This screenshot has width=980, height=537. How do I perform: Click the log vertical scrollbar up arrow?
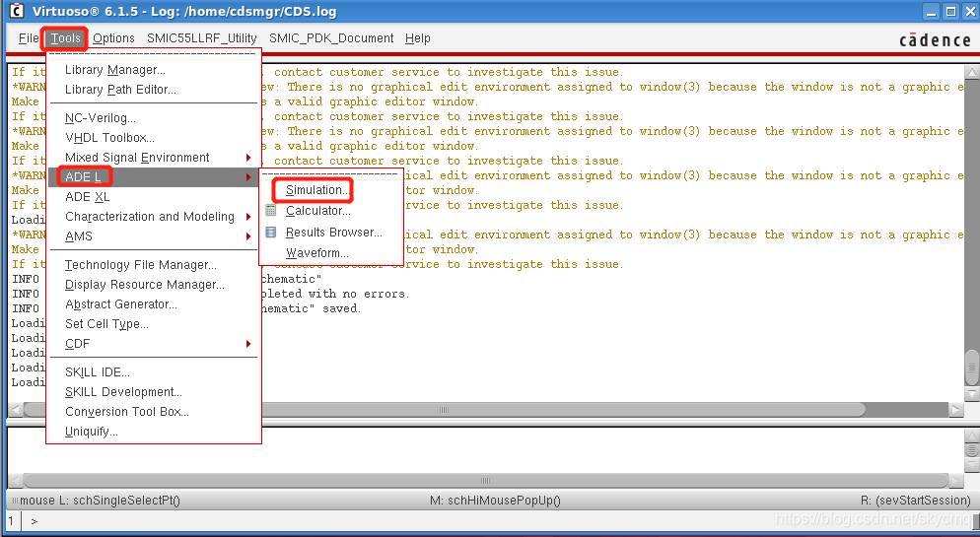pyautogui.click(x=972, y=73)
